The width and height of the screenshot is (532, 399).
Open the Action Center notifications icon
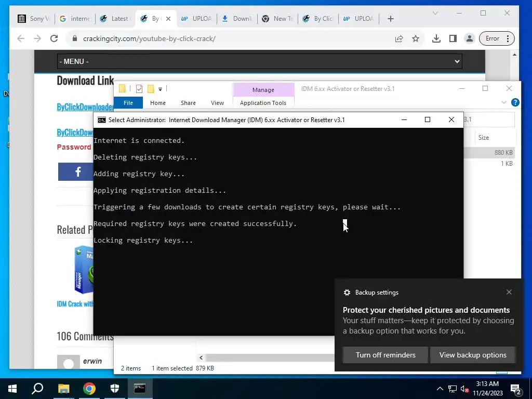[x=516, y=389]
